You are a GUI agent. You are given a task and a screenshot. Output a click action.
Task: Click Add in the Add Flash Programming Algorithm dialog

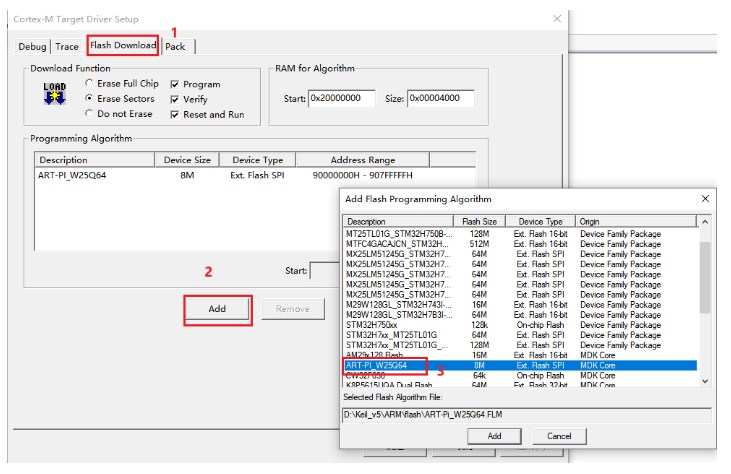click(494, 436)
